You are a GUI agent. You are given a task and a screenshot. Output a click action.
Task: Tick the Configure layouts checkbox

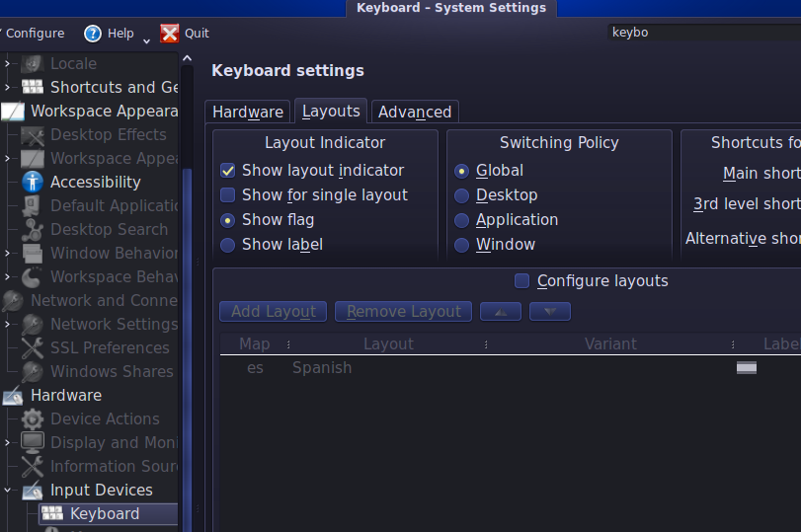[x=522, y=281]
